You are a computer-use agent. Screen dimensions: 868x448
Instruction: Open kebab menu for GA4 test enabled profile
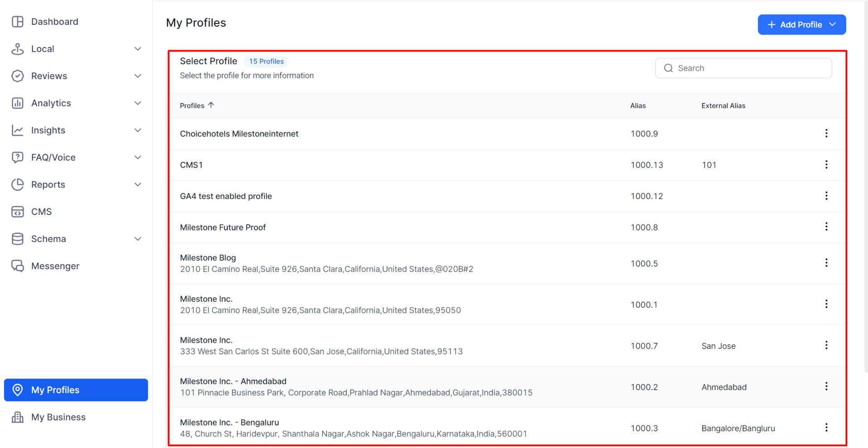pyautogui.click(x=826, y=196)
